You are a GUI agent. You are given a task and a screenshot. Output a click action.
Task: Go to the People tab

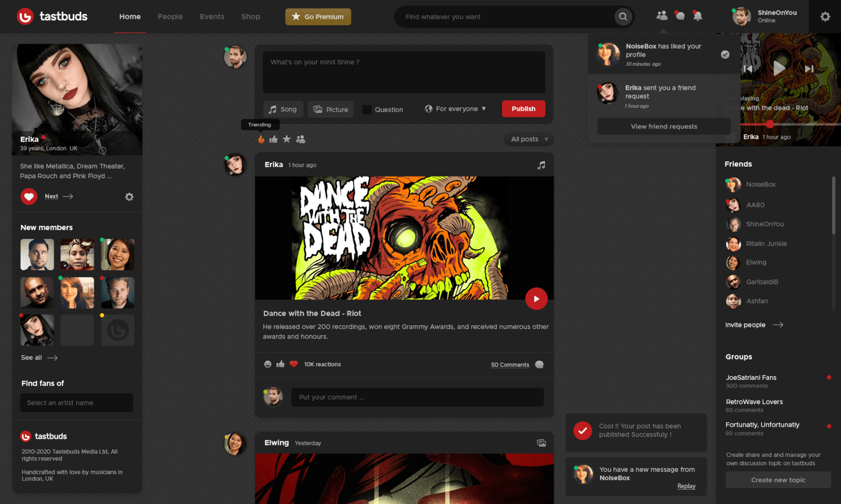pyautogui.click(x=170, y=17)
